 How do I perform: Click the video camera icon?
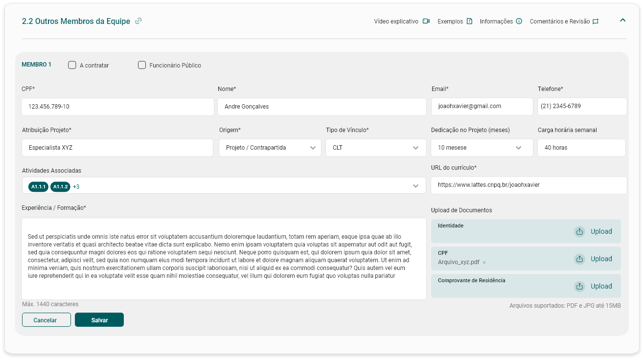pos(426,21)
